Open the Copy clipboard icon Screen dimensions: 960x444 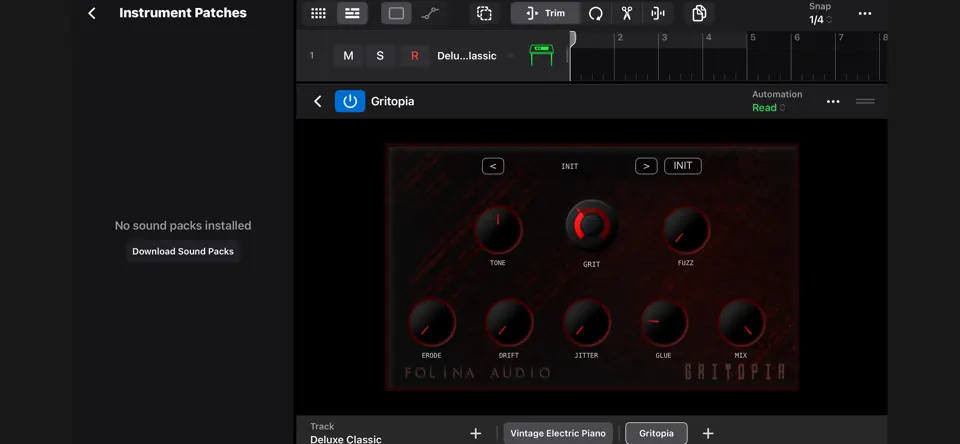699,13
